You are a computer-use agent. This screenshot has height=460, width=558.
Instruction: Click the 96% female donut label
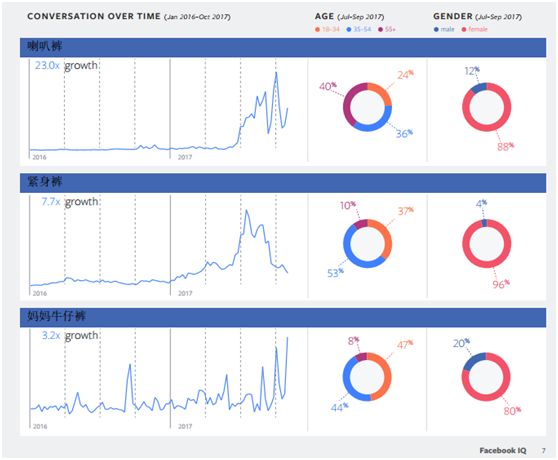point(501,284)
